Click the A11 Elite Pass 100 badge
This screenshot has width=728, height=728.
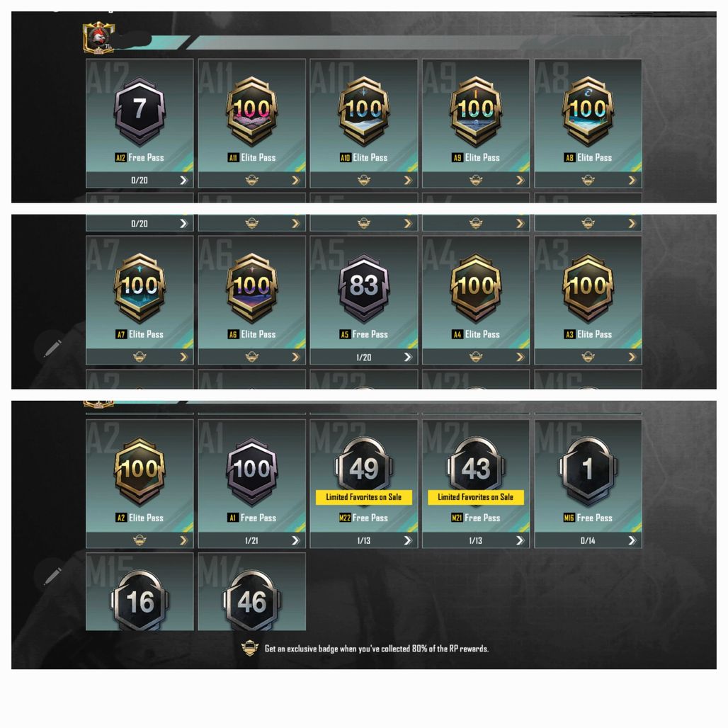point(251,111)
